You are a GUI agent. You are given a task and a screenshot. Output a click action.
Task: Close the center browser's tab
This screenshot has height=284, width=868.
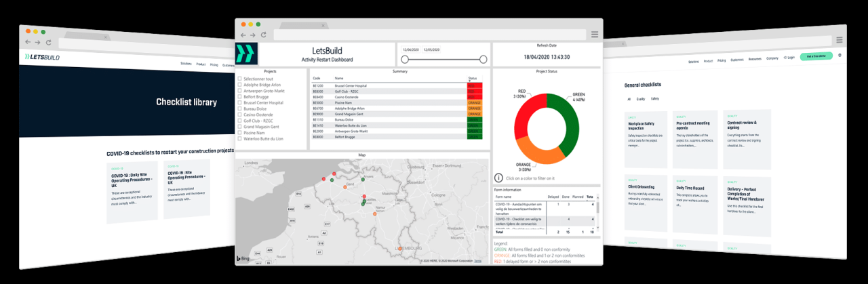point(323,25)
